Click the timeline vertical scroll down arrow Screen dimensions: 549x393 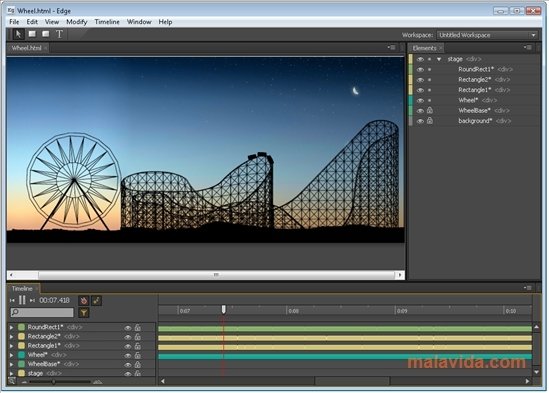(x=536, y=371)
